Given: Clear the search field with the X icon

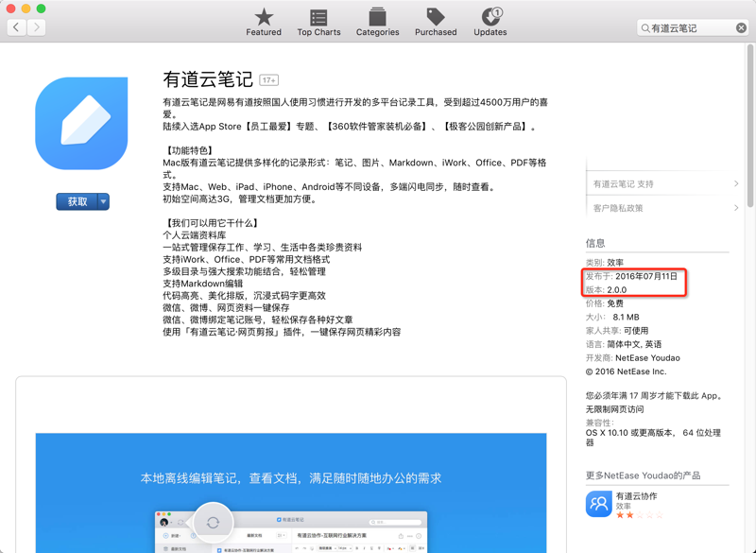Looking at the screenshot, I should pyautogui.click(x=741, y=28).
